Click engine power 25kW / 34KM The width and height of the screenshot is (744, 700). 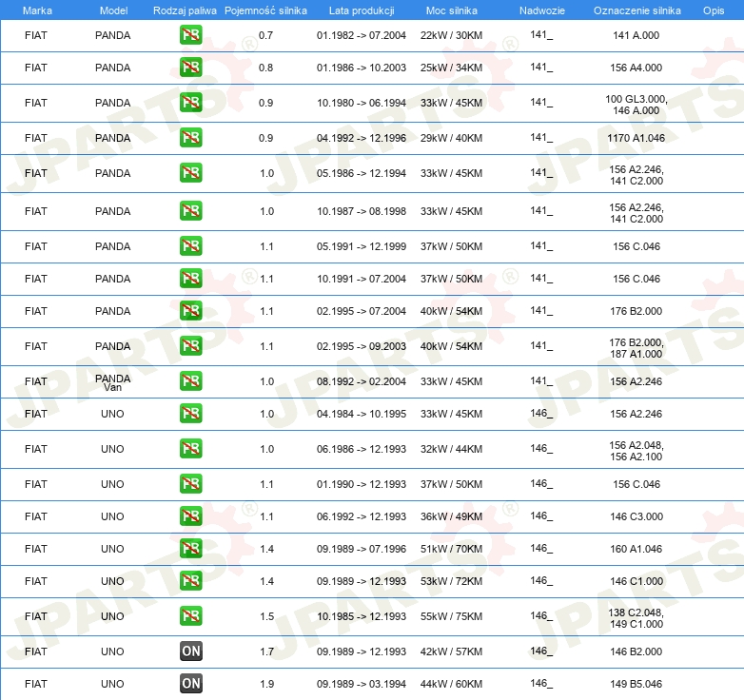pyautogui.click(x=451, y=68)
